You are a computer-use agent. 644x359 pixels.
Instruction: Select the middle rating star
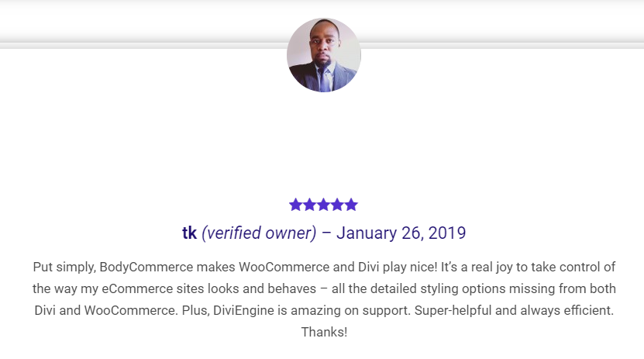(x=323, y=205)
